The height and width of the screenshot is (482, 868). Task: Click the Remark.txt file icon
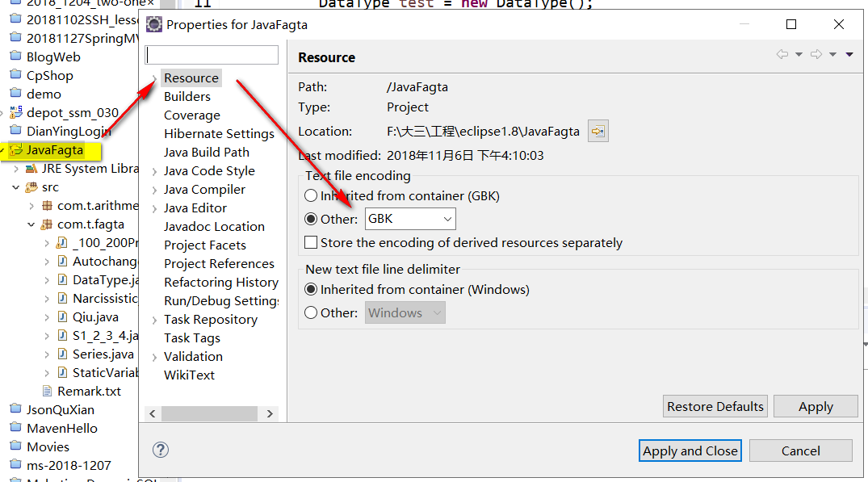48,392
